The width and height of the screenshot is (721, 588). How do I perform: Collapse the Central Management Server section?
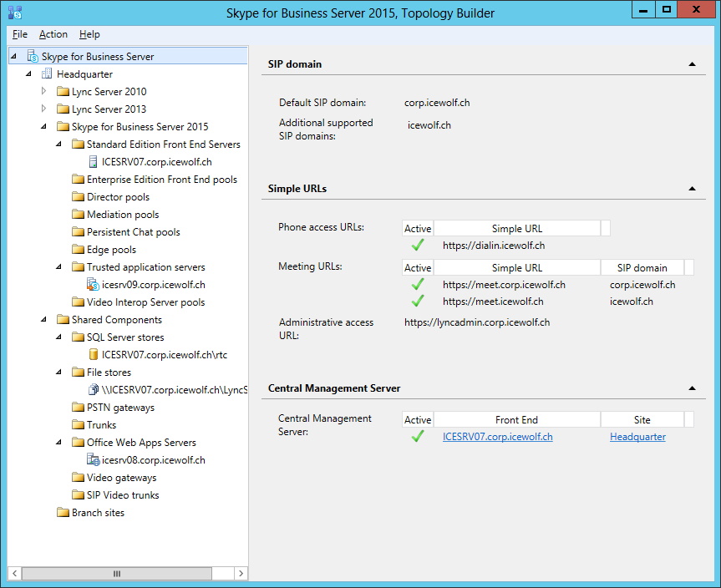[692, 388]
